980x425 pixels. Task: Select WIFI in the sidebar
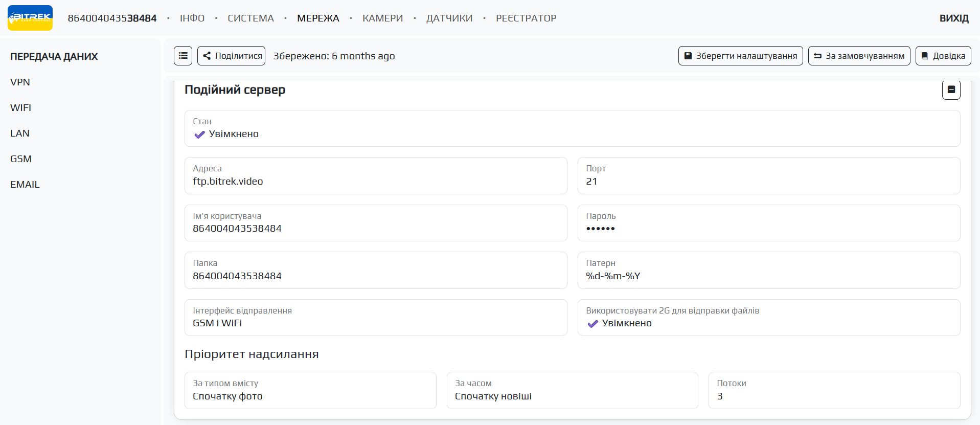tap(21, 108)
